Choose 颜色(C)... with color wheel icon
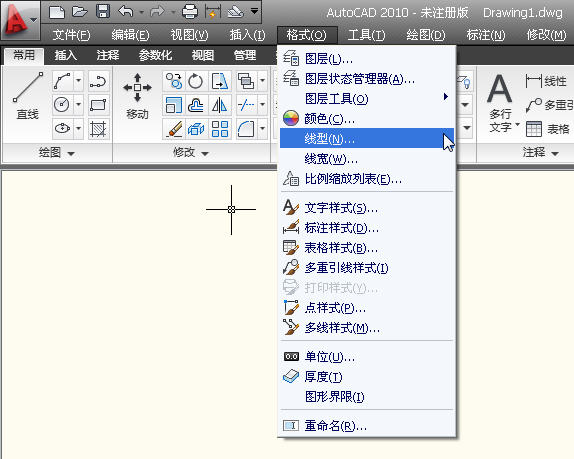This screenshot has width=574, height=459. pyautogui.click(x=367, y=118)
